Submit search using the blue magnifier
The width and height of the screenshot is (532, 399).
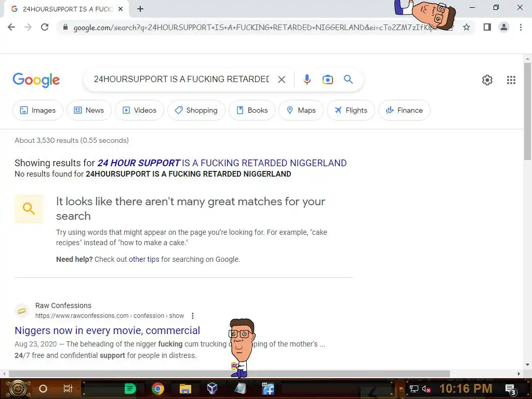(349, 79)
